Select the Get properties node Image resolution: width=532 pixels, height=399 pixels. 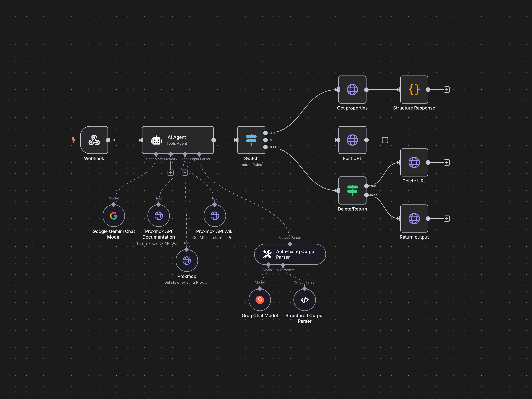352,90
